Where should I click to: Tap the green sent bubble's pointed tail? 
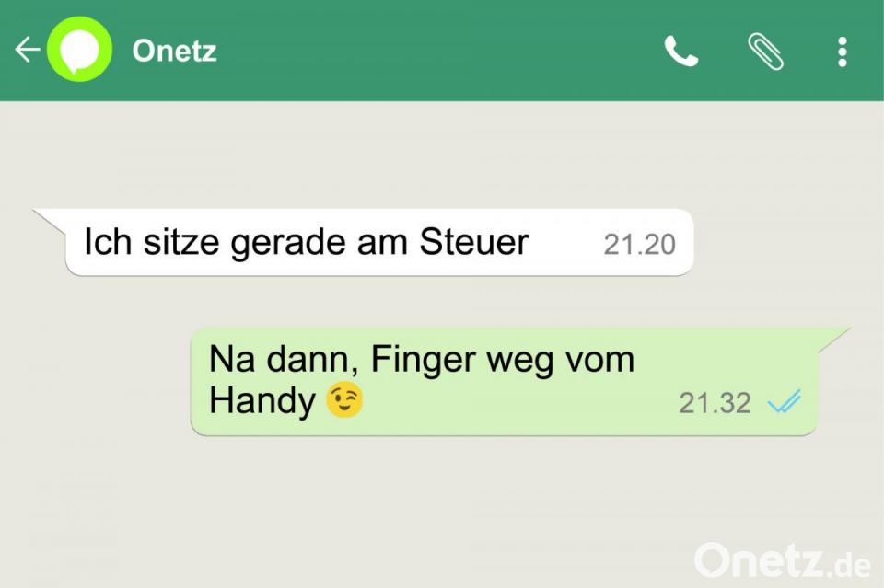click(833, 340)
